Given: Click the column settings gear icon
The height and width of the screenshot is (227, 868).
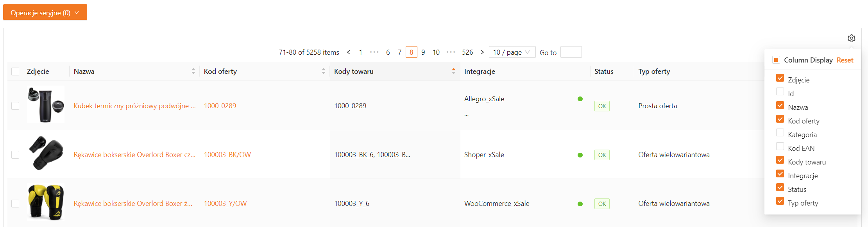Looking at the screenshot, I should tap(851, 38).
